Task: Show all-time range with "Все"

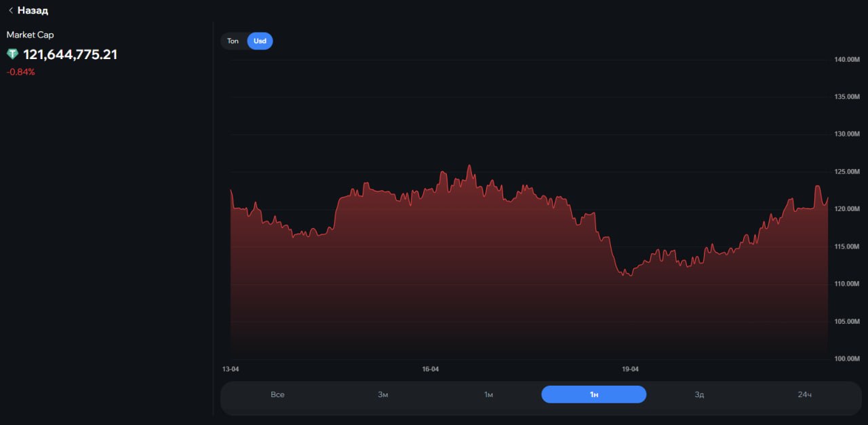Action: [x=277, y=394]
